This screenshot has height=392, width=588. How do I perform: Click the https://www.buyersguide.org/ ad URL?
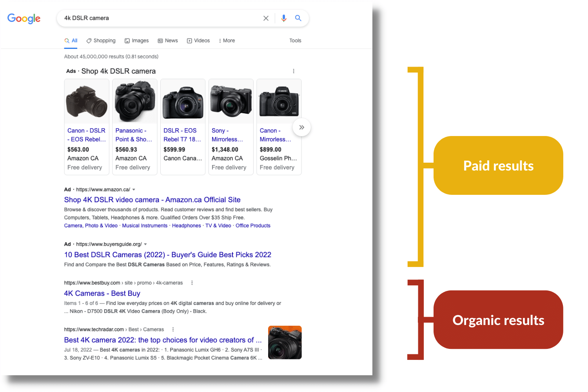[109, 244]
